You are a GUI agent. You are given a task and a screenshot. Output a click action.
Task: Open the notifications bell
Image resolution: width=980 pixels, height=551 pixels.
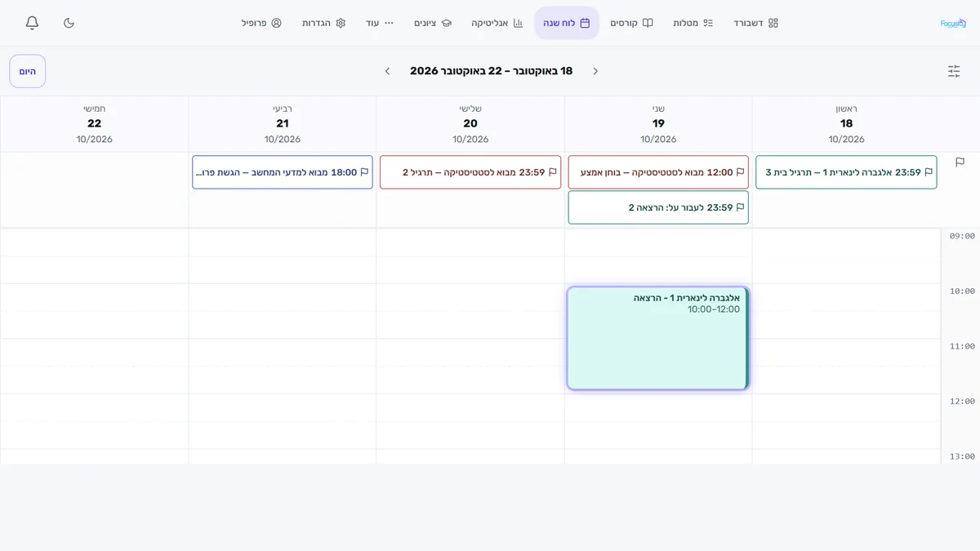click(32, 23)
